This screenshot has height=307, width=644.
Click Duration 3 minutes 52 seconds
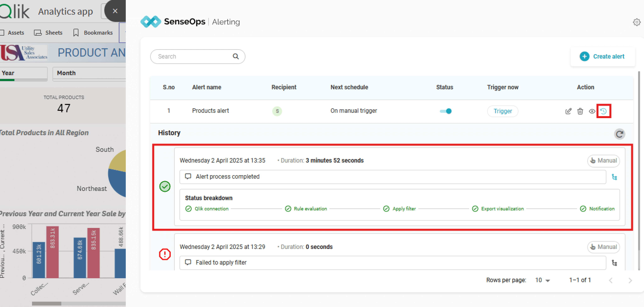[322, 160]
